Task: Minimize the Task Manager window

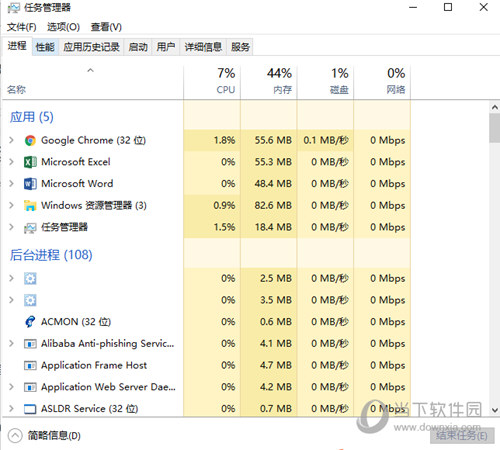Action: pyautogui.click(x=413, y=7)
